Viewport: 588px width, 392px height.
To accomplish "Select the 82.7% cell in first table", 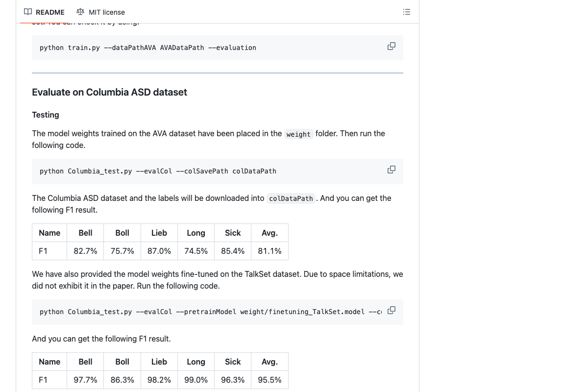I will 85,251.
